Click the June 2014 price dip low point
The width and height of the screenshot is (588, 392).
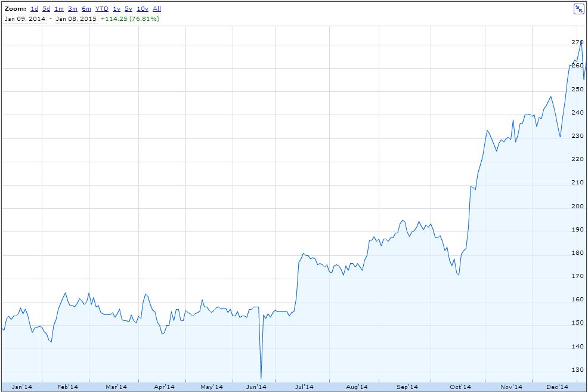(x=261, y=378)
